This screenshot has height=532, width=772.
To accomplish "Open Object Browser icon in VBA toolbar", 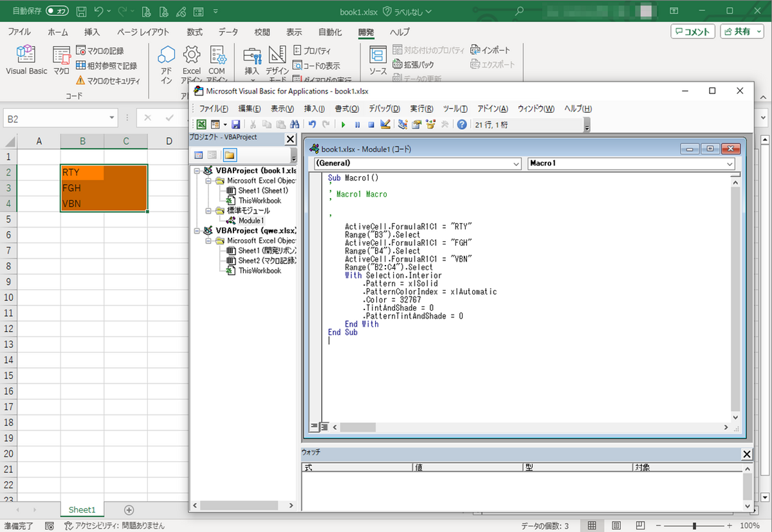I will point(430,124).
